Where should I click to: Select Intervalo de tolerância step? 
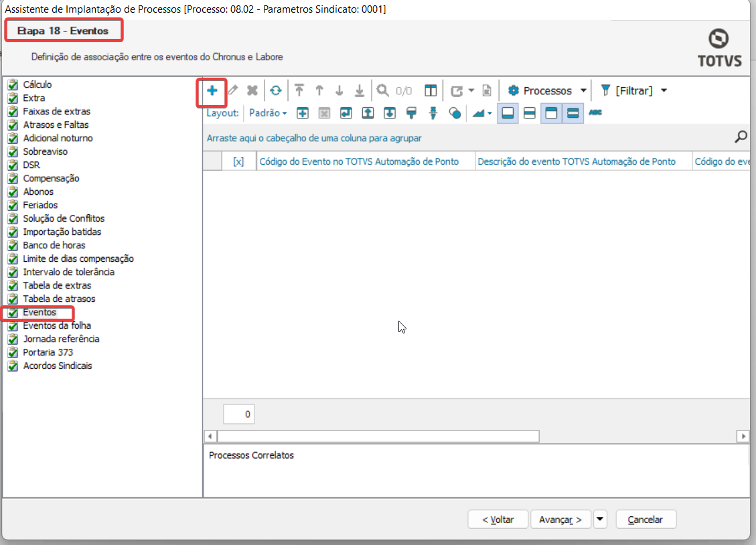pos(68,272)
